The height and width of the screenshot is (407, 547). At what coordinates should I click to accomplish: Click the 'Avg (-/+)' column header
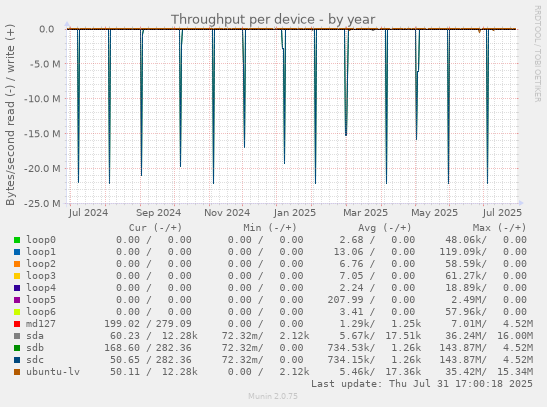pyautogui.click(x=385, y=228)
